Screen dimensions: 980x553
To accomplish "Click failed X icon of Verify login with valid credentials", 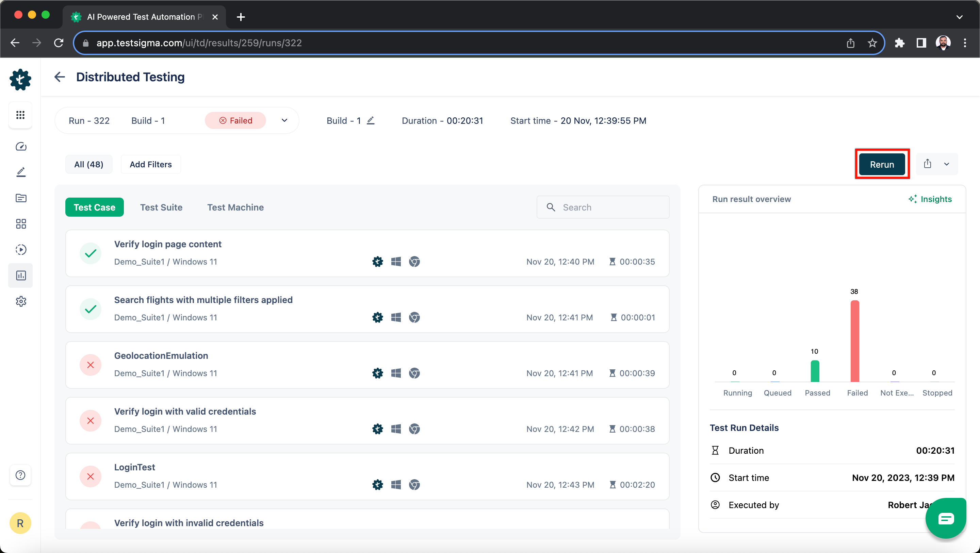I will pyautogui.click(x=91, y=421).
